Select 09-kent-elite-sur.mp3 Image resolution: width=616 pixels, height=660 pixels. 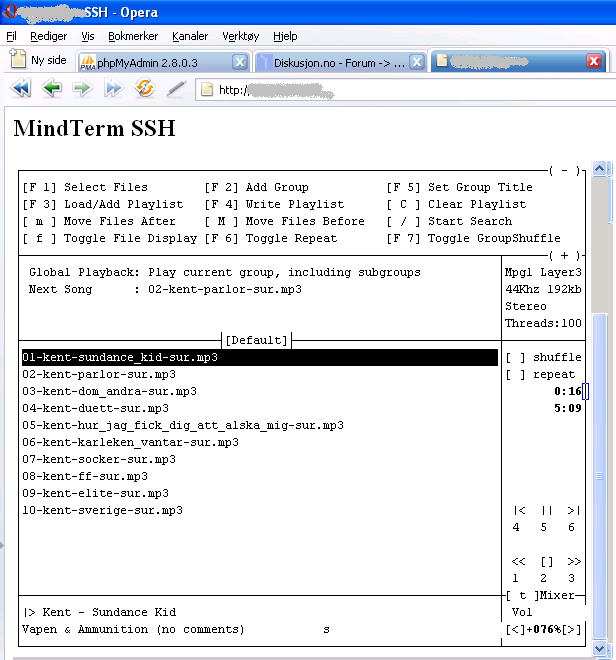click(x=96, y=493)
